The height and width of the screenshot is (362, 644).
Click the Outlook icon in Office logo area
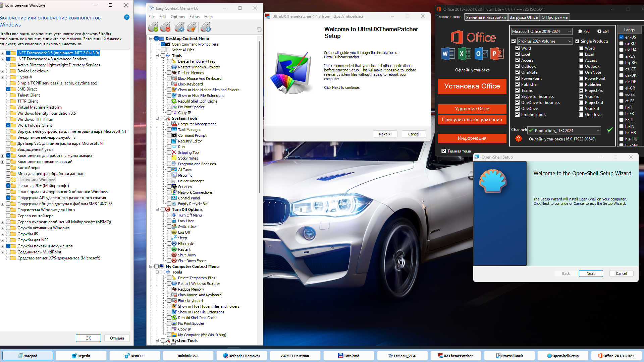click(481, 54)
